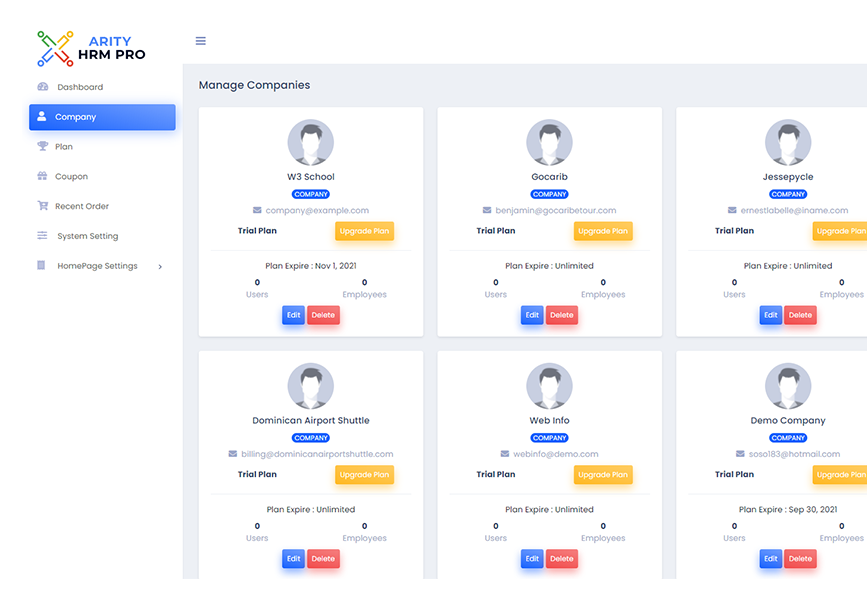
Task: Click the Arity HRM Pro logo
Action: click(x=91, y=48)
